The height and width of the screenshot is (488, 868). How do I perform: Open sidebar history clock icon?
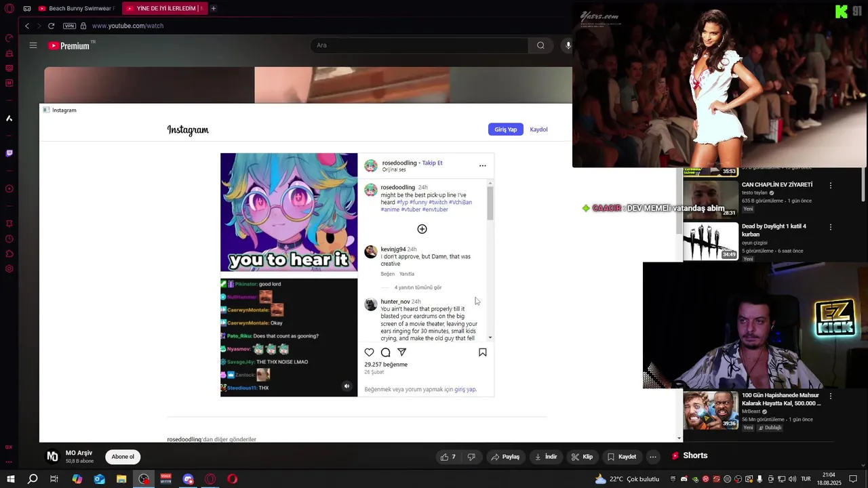[x=9, y=239]
